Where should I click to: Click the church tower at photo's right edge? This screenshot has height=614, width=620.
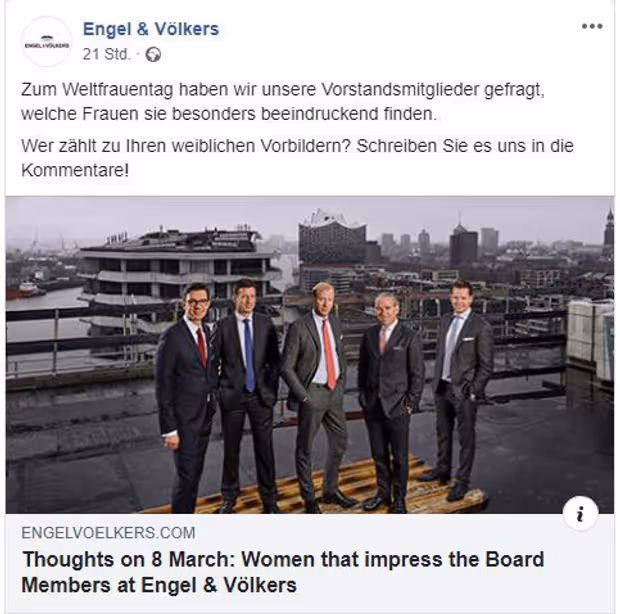click(609, 227)
